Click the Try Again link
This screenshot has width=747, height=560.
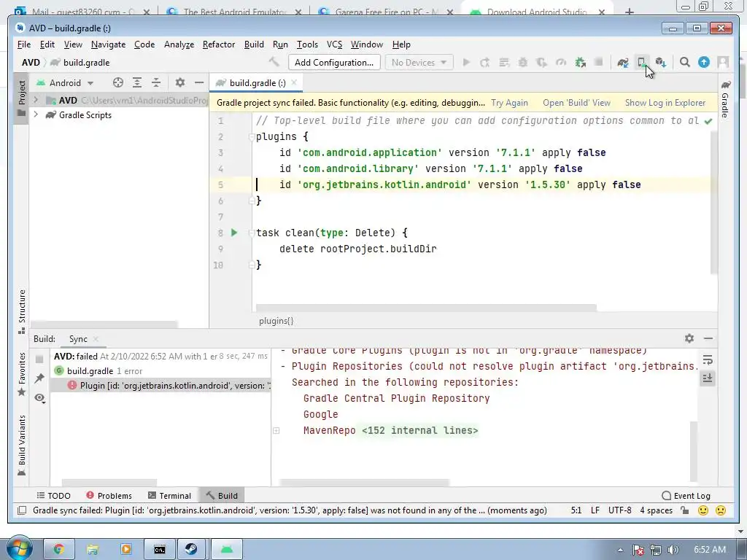(x=509, y=103)
